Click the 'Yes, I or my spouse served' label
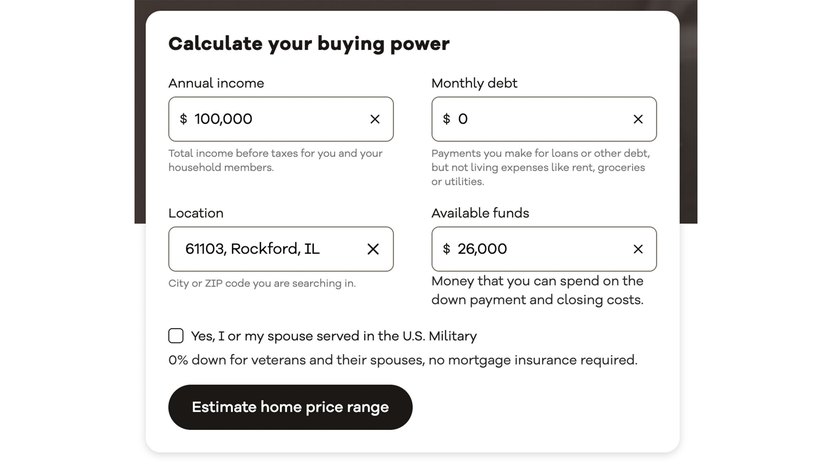 (x=333, y=336)
